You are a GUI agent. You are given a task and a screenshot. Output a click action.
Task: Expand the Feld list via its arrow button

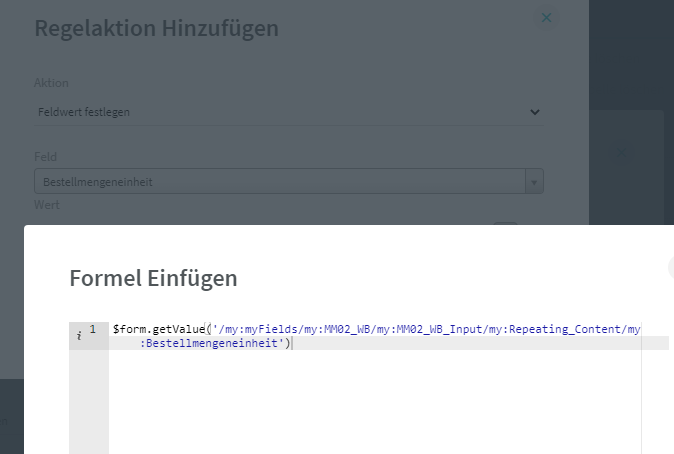tap(535, 182)
